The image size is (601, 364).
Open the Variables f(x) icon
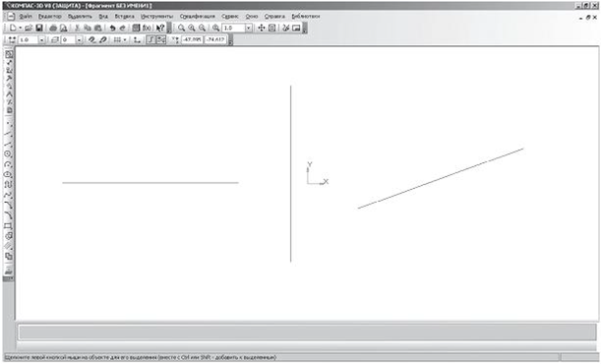click(x=147, y=28)
